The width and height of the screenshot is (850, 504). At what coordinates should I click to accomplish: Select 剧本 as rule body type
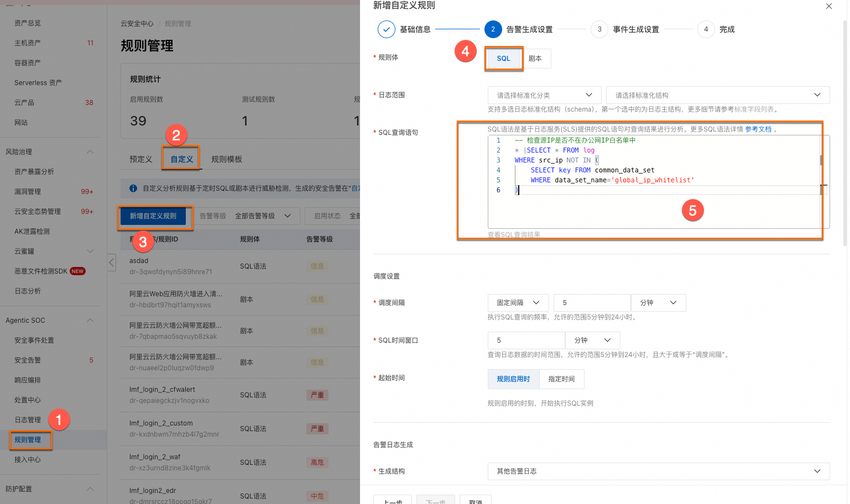point(535,59)
